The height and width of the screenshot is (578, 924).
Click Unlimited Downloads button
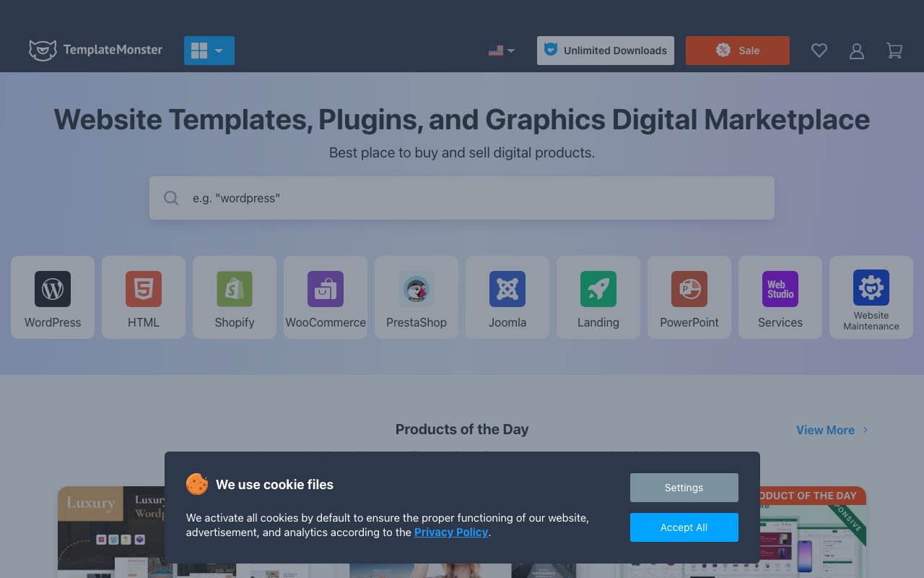(x=606, y=51)
